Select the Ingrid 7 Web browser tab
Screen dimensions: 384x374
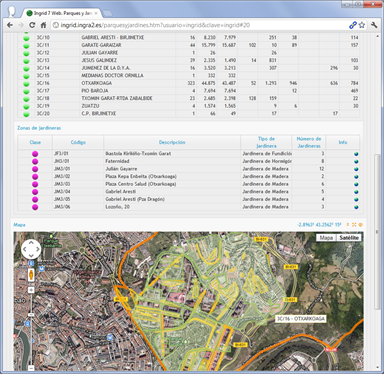pyautogui.click(x=62, y=13)
